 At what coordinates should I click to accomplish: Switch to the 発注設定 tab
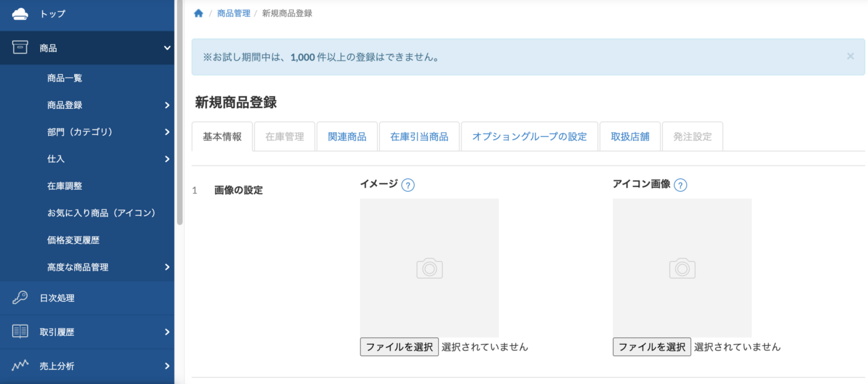coord(692,137)
